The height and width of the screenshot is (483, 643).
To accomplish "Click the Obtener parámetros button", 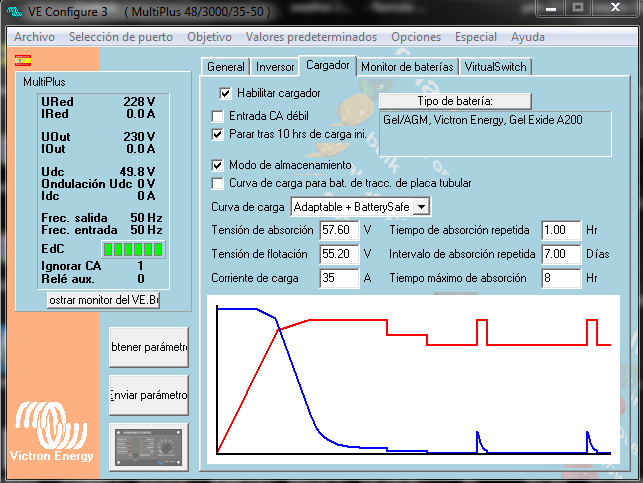I will 148,347.
